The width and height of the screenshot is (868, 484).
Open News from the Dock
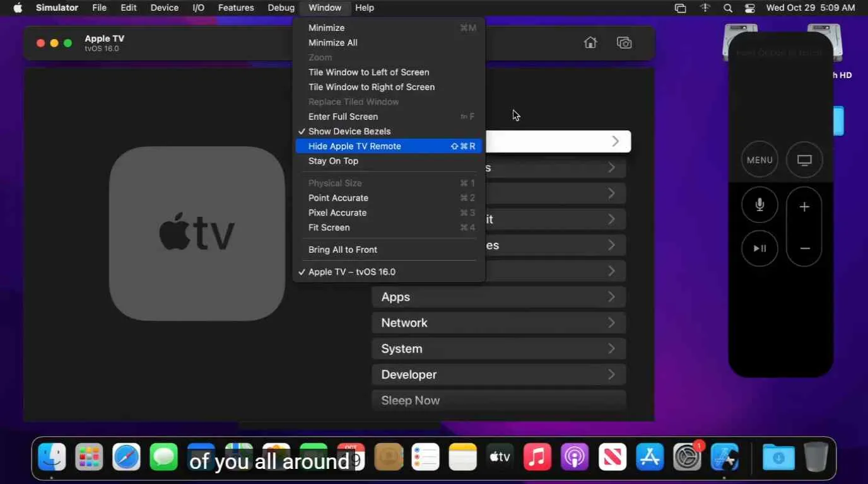[612, 457]
